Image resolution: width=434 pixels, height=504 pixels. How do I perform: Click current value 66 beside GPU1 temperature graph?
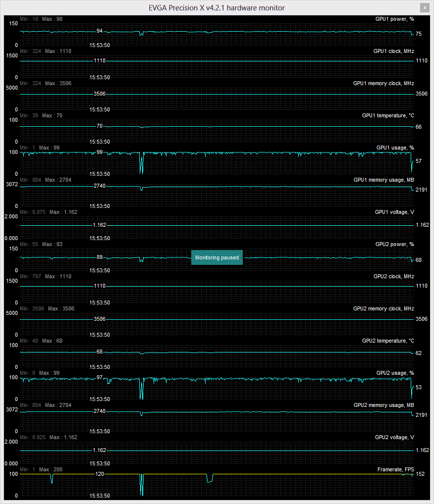[x=419, y=127]
